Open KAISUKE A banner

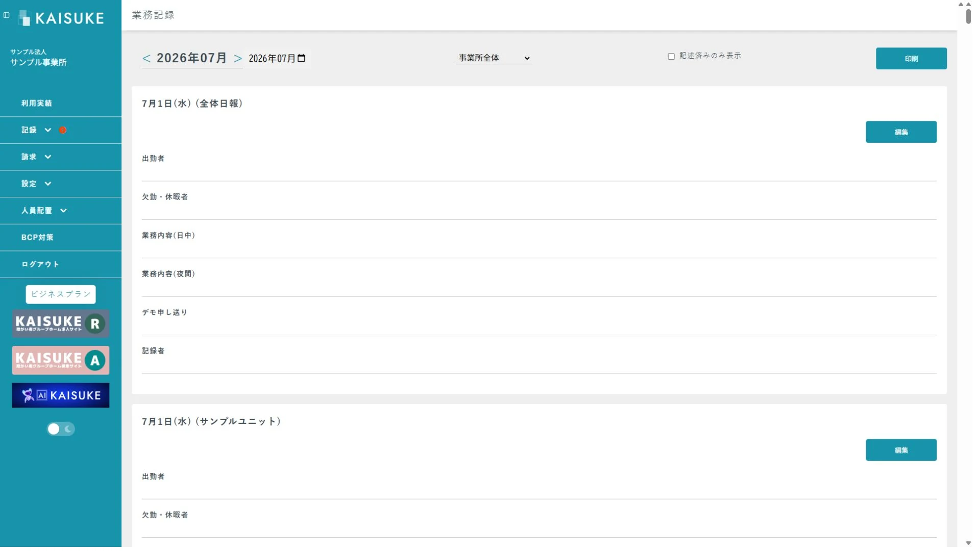pos(61,360)
